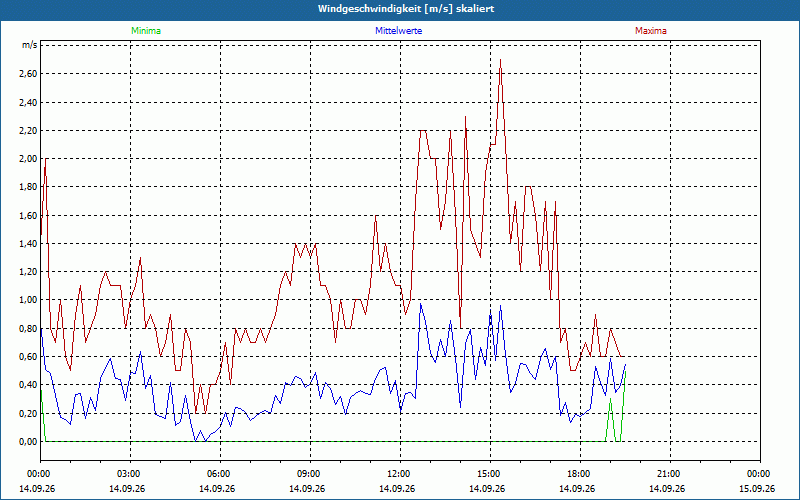Screen dimensions: 800x500
Task: Click the chart title 'Windgeschwindigkeit [m/s] skaliert'
Action: click(406, 9)
